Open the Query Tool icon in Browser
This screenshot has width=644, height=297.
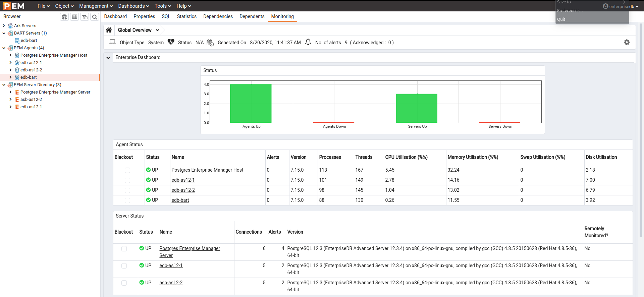tap(64, 17)
